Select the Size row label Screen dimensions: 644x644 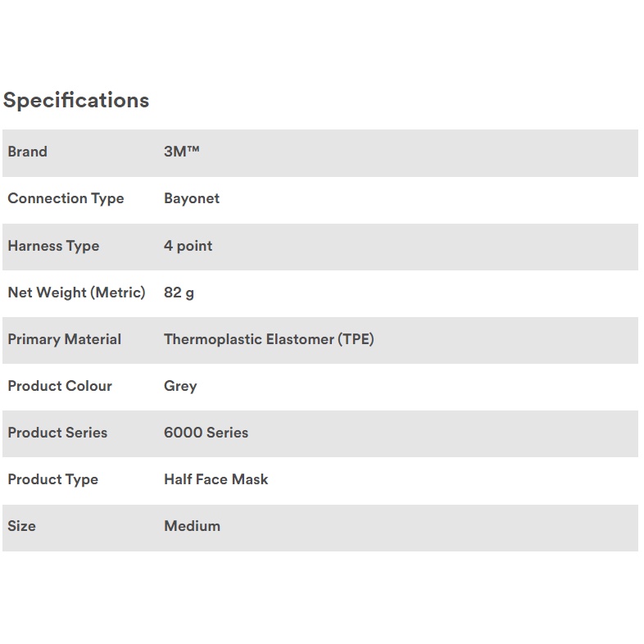pyautogui.click(x=22, y=526)
